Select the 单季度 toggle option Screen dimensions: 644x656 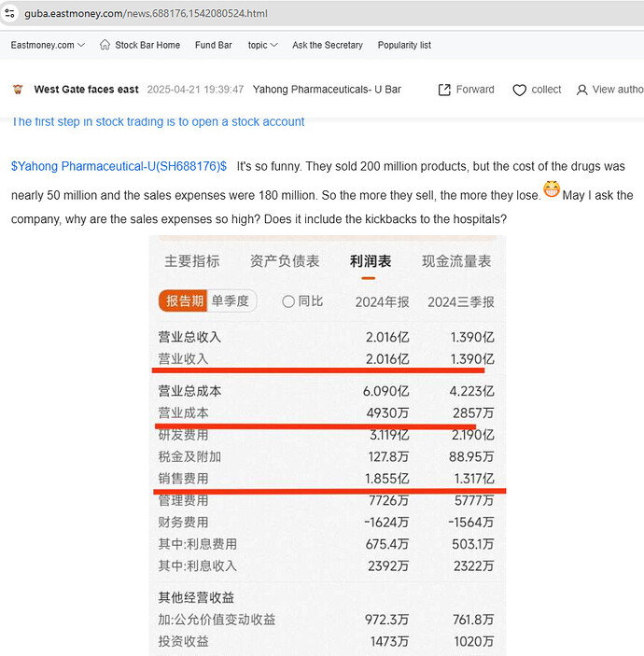coord(231,300)
